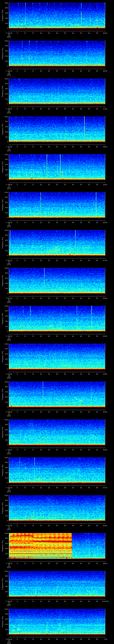Click the 11:44:00 start time label
This screenshot has height=644, width=114.
point(9,33)
